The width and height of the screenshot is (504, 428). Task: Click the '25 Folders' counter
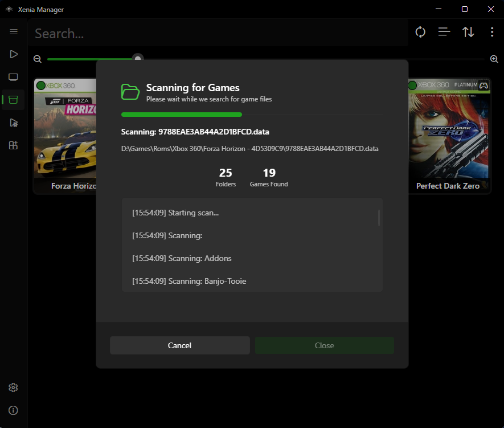pyautogui.click(x=226, y=177)
